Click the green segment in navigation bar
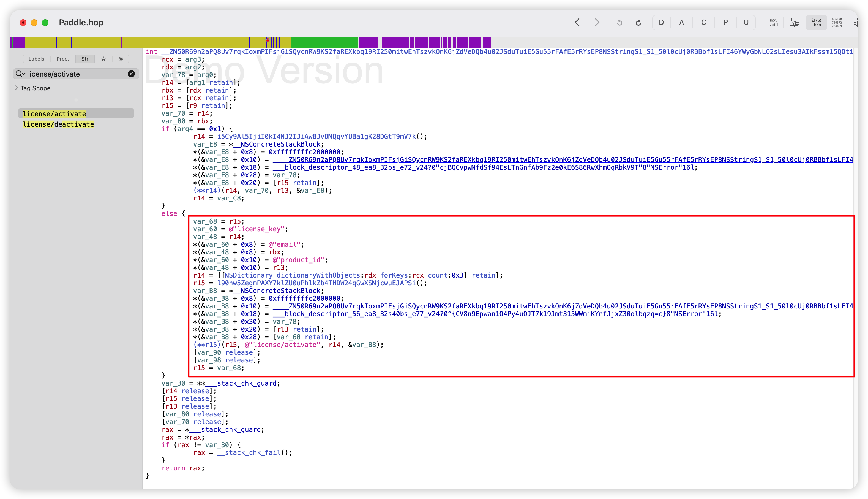This screenshot has height=499, width=868. point(324,42)
